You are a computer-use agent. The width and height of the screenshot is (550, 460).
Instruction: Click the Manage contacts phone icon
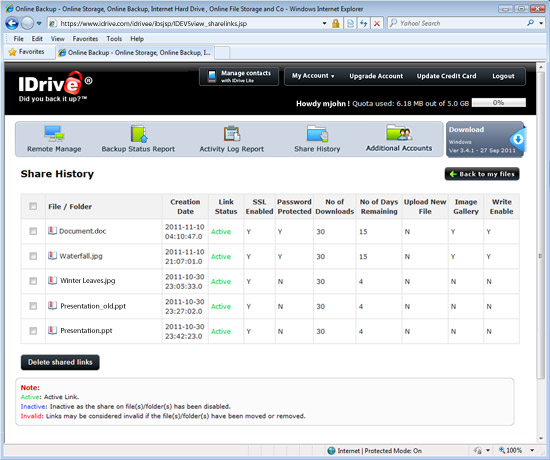(212, 76)
